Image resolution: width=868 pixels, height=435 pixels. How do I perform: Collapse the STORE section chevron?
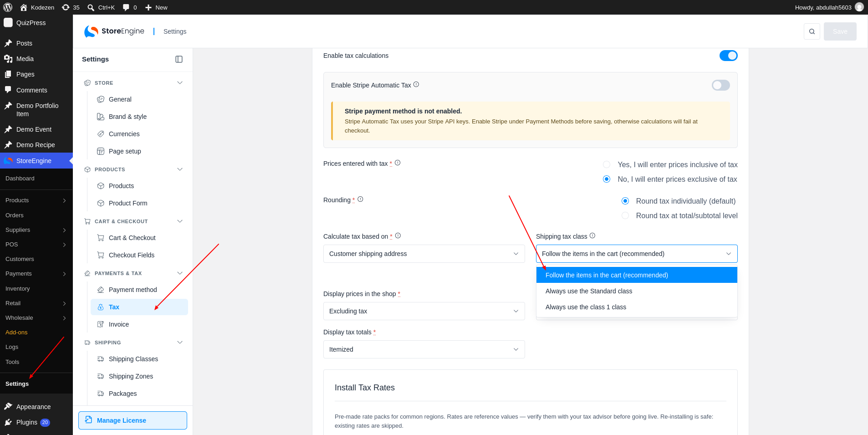(180, 83)
